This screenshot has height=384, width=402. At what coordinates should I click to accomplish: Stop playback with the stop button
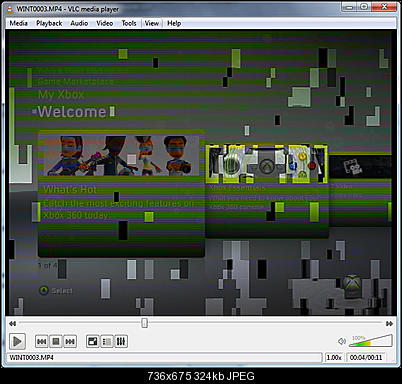click(x=56, y=341)
